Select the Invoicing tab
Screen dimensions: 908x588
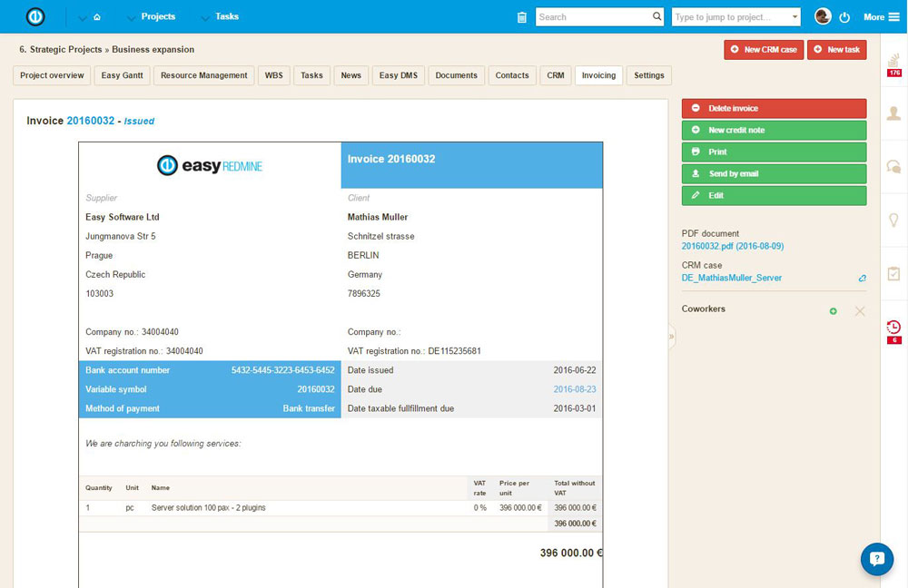(x=598, y=75)
